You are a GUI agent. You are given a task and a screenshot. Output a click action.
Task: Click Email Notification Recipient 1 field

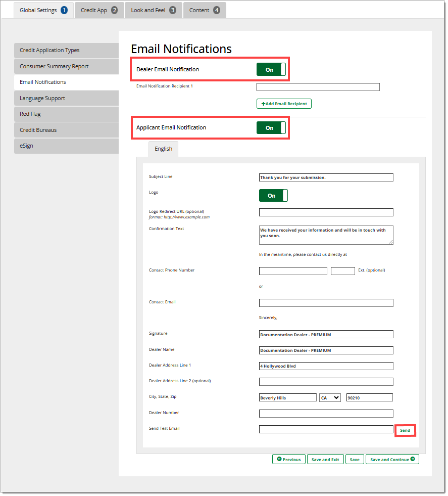pyautogui.click(x=318, y=87)
